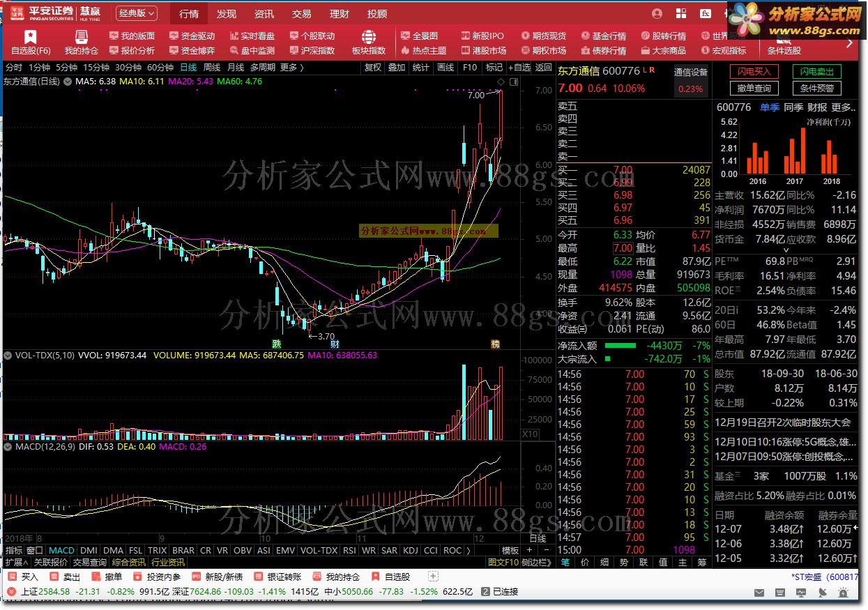Viewport: 868px width, 610px height.
Task: Open the 交易 menu
Action: coord(301,14)
